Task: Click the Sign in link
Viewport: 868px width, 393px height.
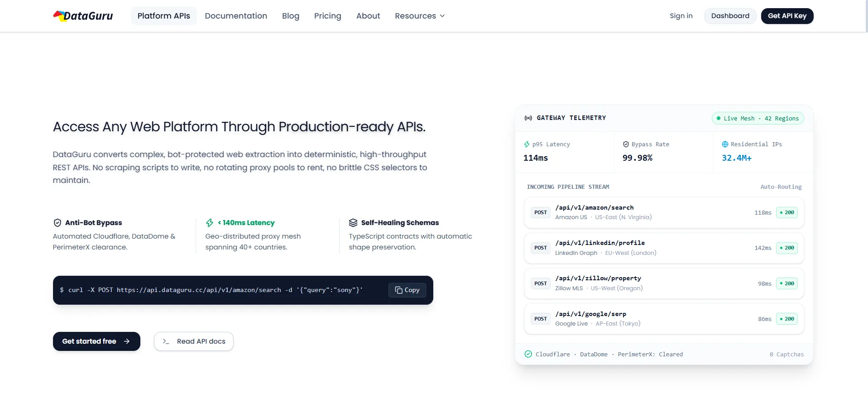Action: pos(681,16)
